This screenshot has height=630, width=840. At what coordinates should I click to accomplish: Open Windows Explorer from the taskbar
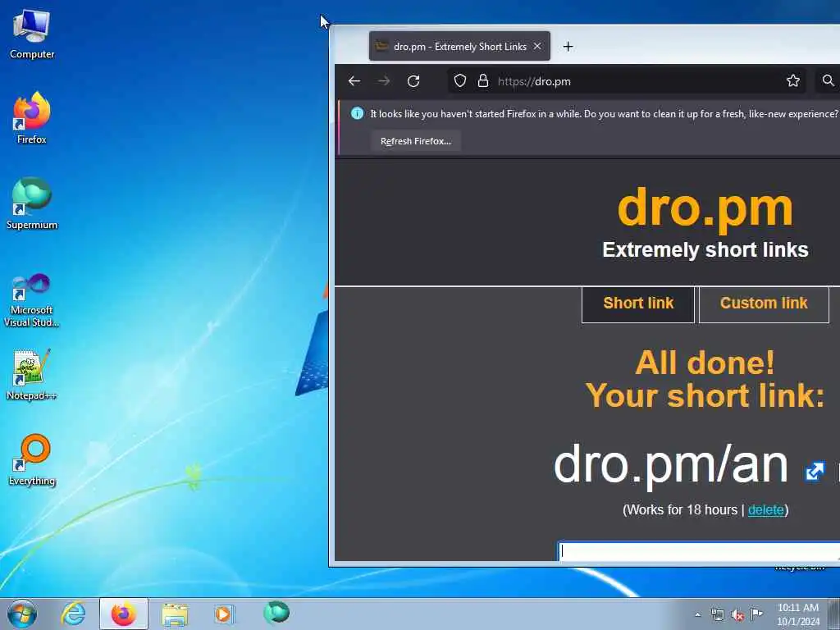click(175, 614)
